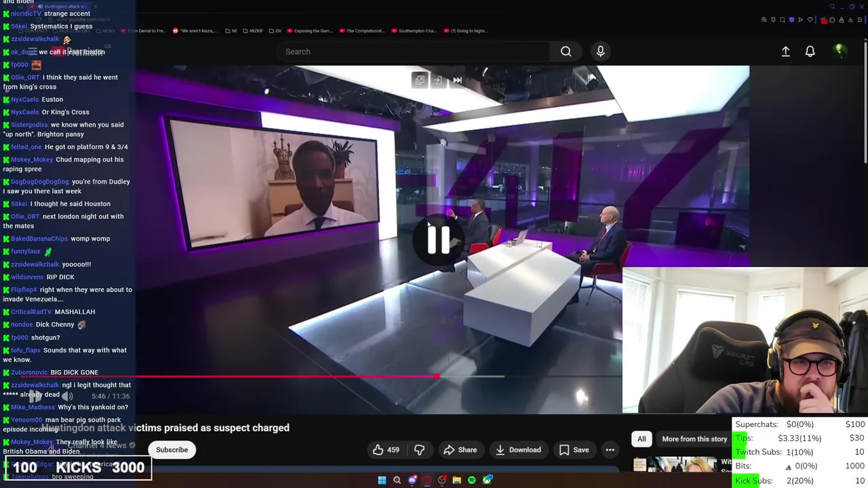This screenshot has height=488, width=868.
Task: Click chat username Ollie_ORT on King's Cross message
Action: point(25,77)
